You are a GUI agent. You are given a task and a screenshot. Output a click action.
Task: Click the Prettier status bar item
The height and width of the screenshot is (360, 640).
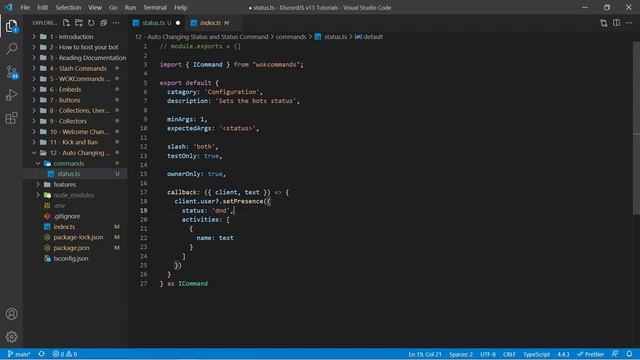590,354
